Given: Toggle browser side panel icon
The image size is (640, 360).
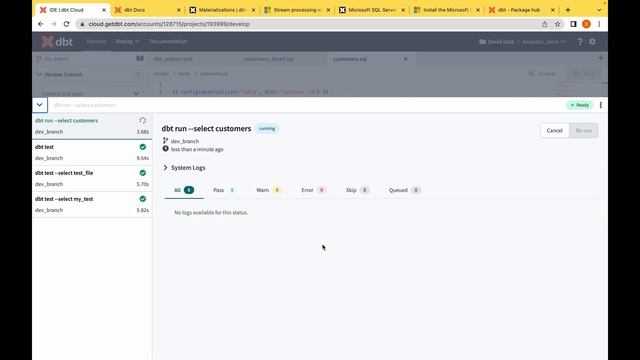Looking at the screenshot, I should point(573,24).
